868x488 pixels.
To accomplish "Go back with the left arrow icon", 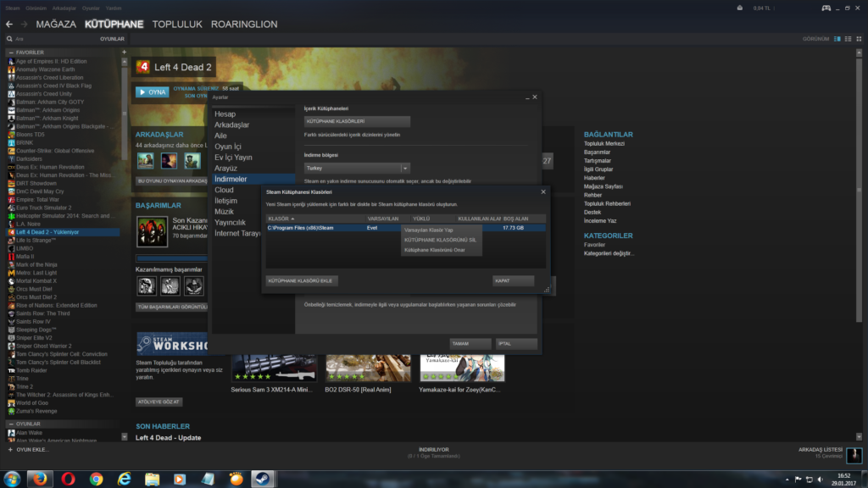I will (x=9, y=25).
